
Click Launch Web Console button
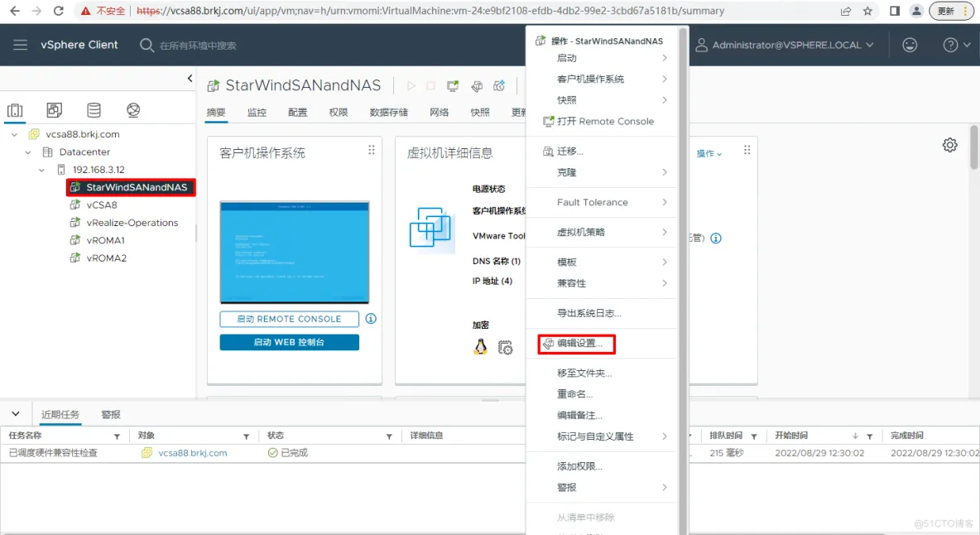[x=290, y=343]
